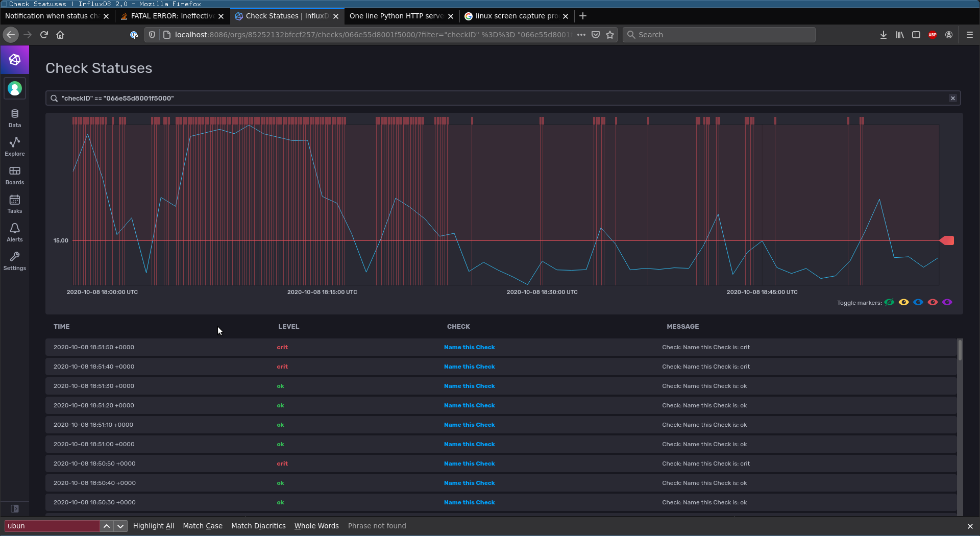Switch to FATAL ERROR: Ineffective tab

[172, 16]
